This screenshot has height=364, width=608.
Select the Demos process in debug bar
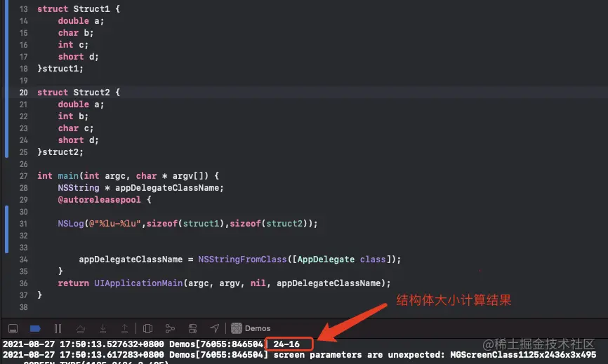[x=251, y=328]
